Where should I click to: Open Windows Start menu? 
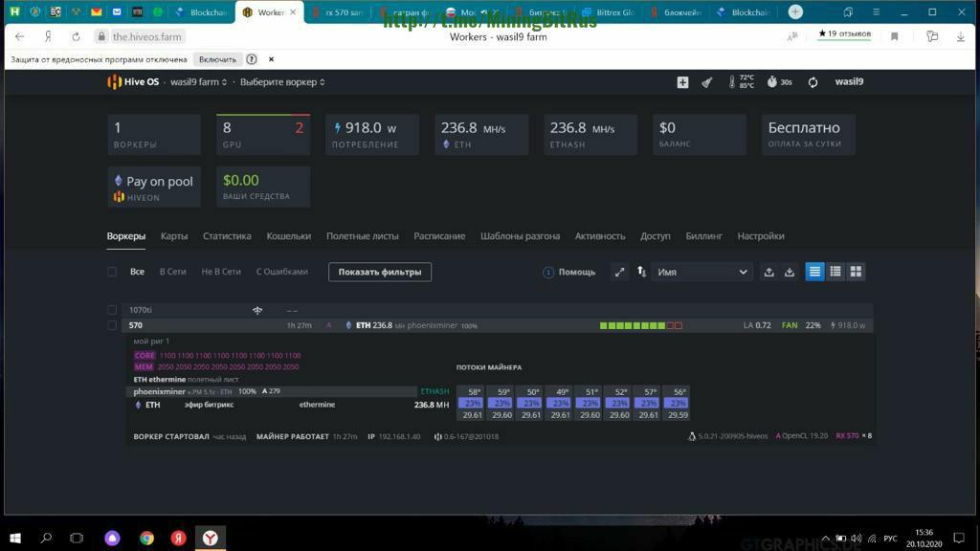(15, 538)
